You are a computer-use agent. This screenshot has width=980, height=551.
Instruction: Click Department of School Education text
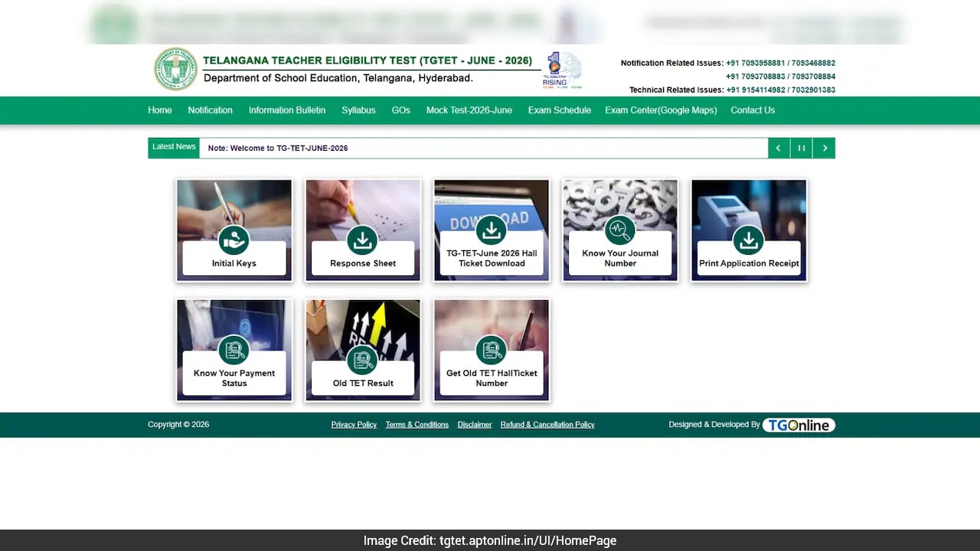(338, 78)
